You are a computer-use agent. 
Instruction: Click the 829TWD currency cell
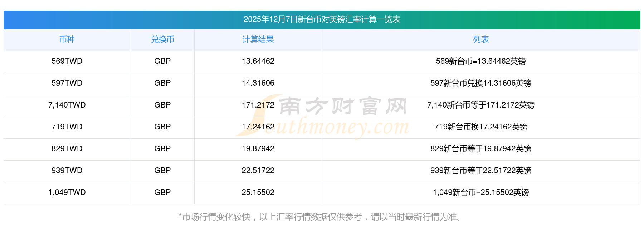click(x=67, y=149)
